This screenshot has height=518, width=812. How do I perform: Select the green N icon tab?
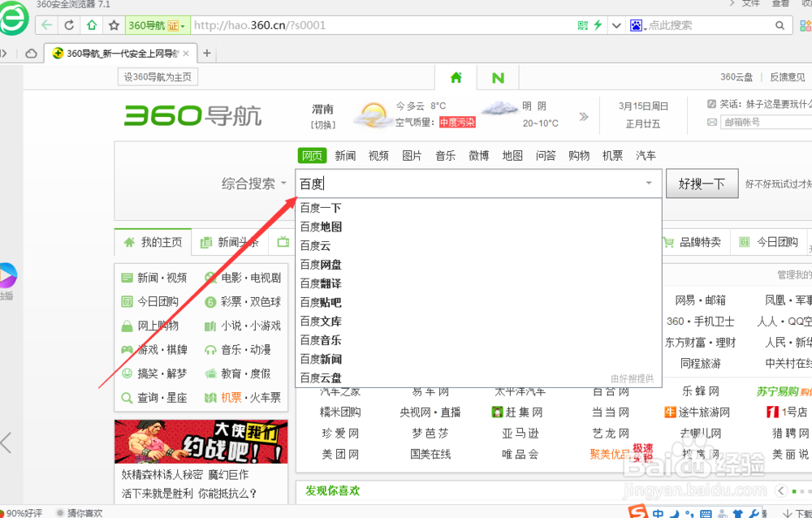tap(498, 78)
